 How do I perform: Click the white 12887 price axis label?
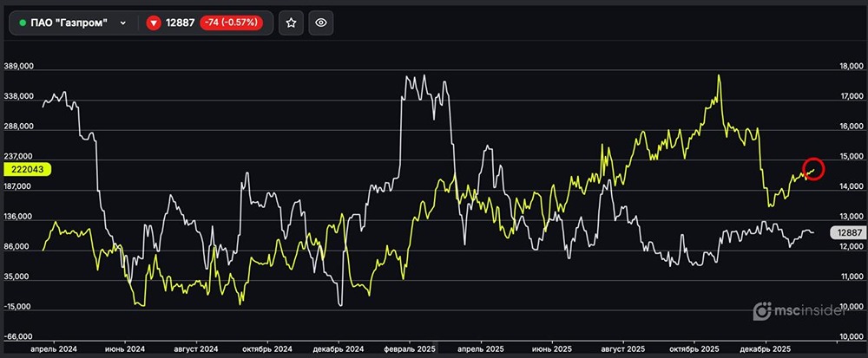pos(845,232)
